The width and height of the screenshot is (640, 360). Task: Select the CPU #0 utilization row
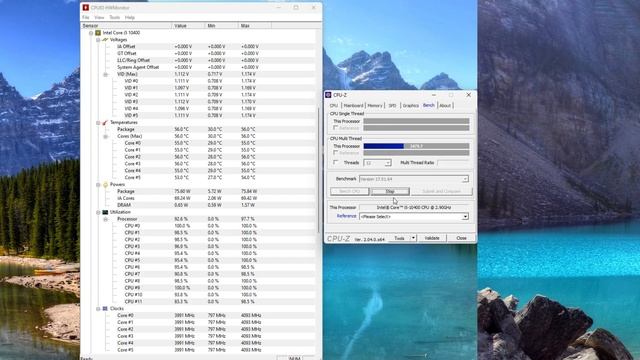tap(198, 226)
